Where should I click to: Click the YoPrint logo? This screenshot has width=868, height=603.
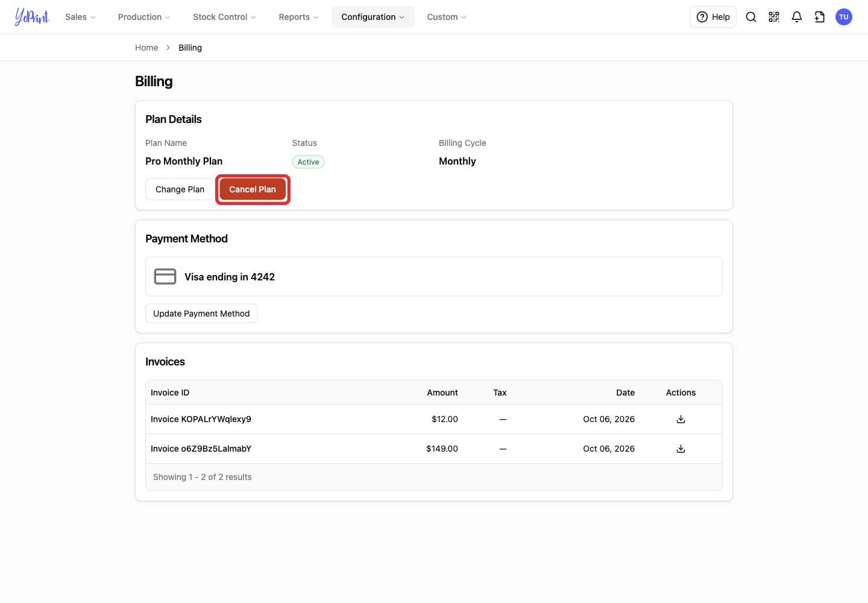[x=32, y=17]
